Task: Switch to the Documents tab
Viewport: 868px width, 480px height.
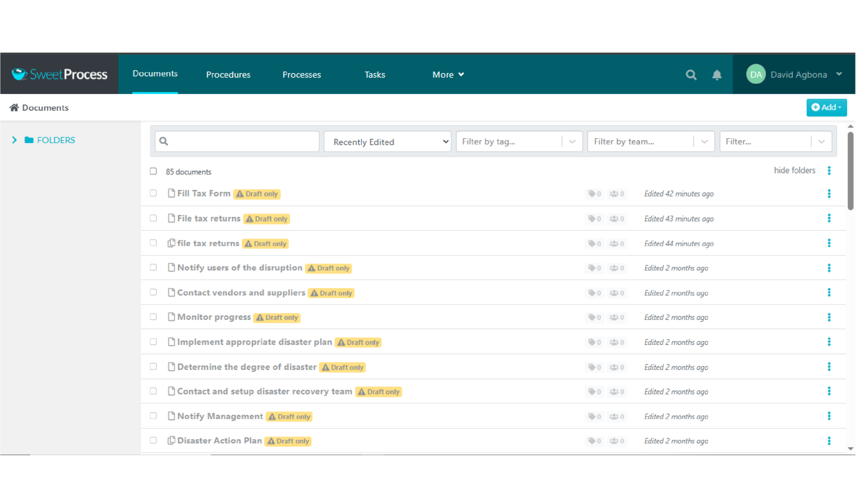Action: click(x=155, y=74)
